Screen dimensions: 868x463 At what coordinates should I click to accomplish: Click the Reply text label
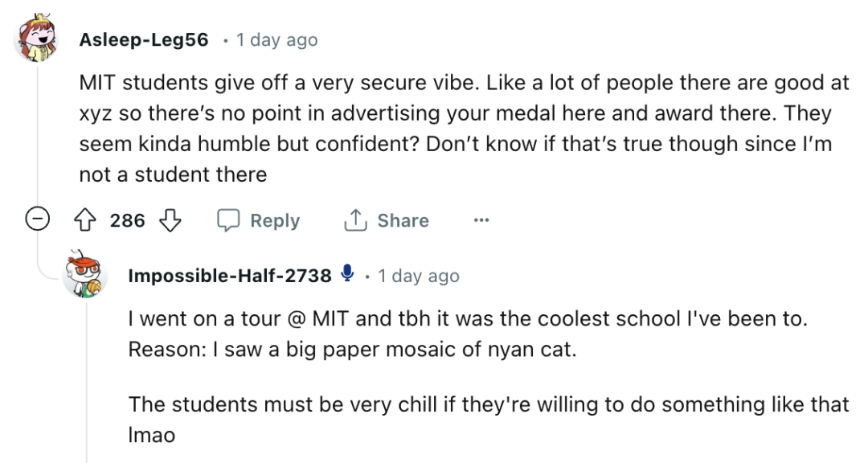275,220
